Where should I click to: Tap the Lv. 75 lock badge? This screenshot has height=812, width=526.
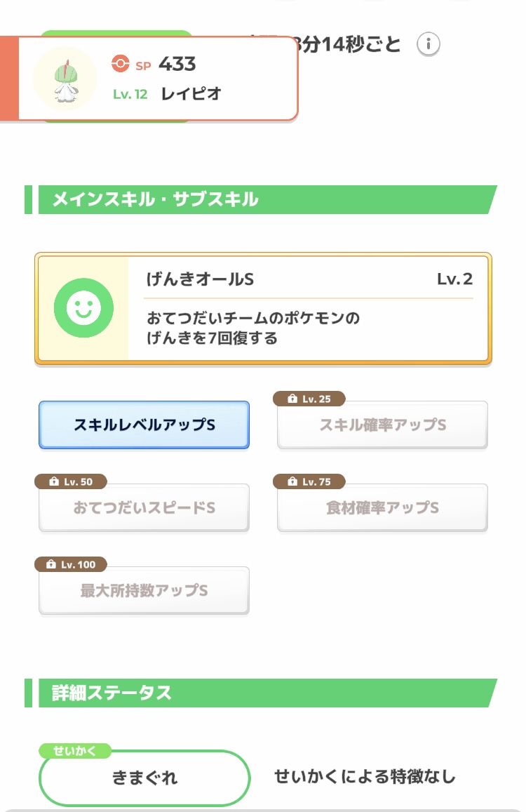[309, 482]
